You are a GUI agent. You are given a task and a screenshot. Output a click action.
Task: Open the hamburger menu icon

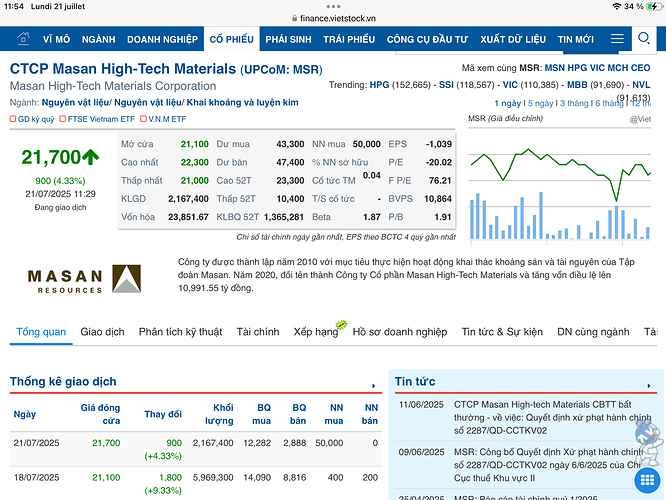[617, 39]
